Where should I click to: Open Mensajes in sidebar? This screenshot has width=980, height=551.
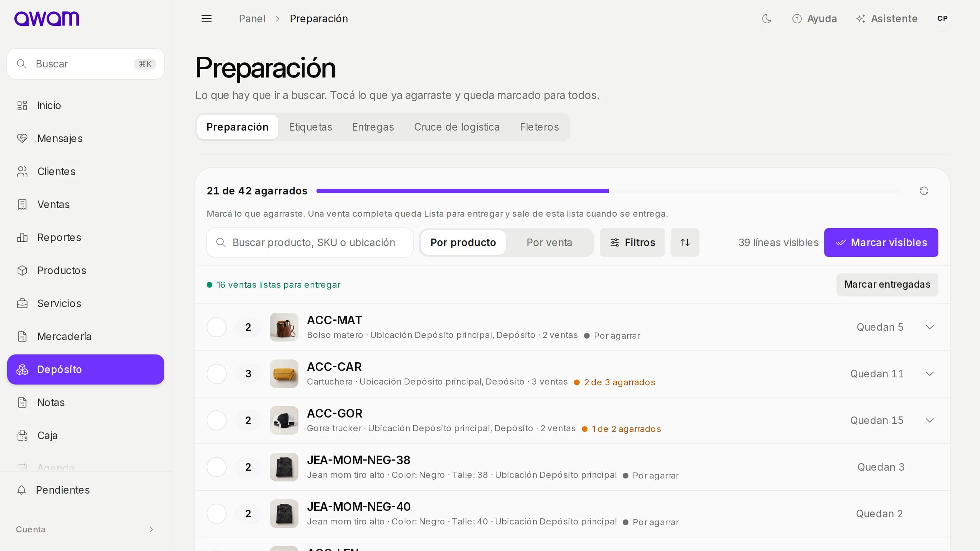pyautogui.click(x=86, y=138)
